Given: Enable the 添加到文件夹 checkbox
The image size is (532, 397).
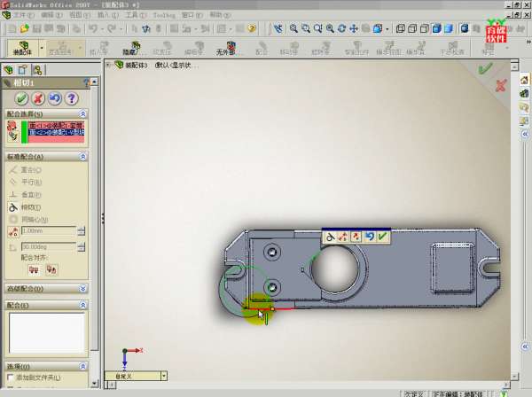Looking at the screenshot, I should tap(11, 378).
